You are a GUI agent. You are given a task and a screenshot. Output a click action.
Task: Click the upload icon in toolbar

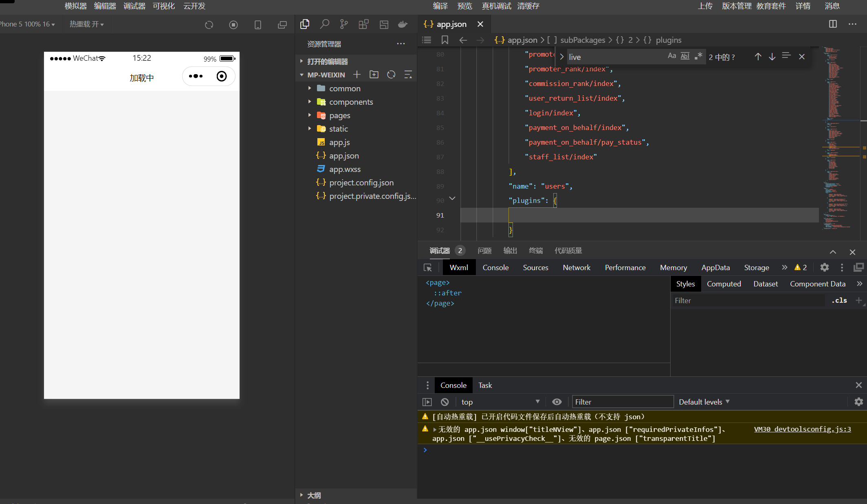704,6
